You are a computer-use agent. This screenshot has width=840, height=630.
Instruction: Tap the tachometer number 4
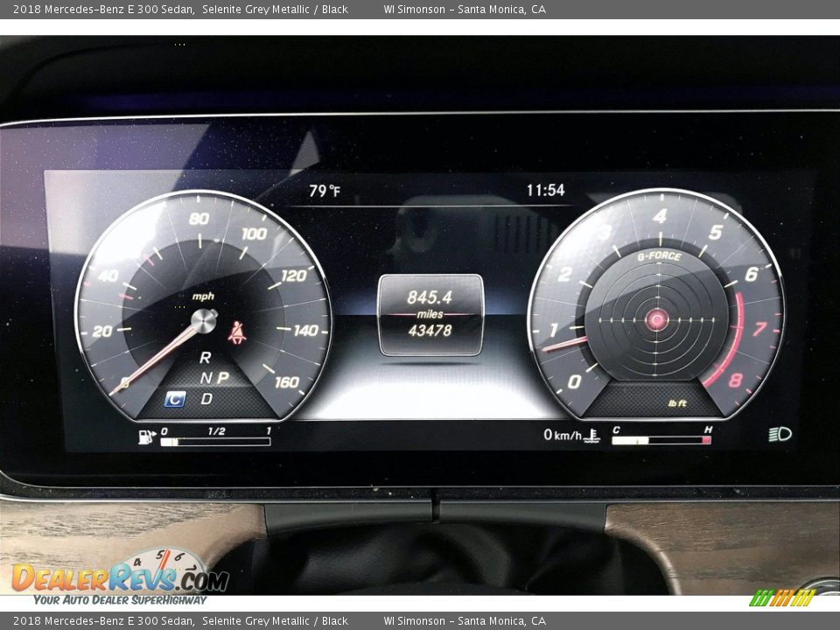point(660,216)
